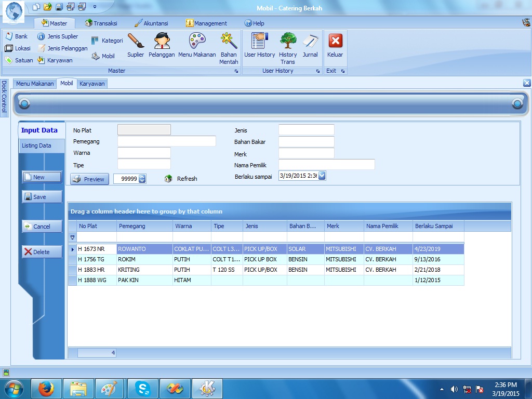Click the New button
Image resolution: width=532 pixels, height=399 pixels.
tap(42, 177)
